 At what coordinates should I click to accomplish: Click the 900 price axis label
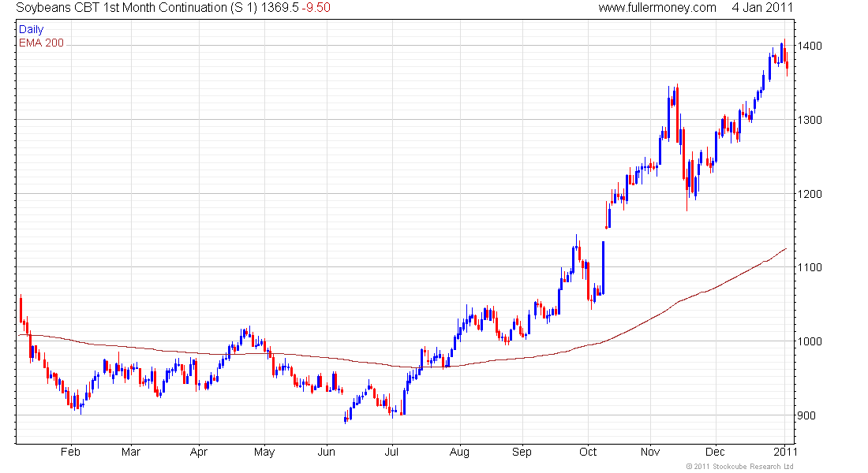click(x=806, y=415)
